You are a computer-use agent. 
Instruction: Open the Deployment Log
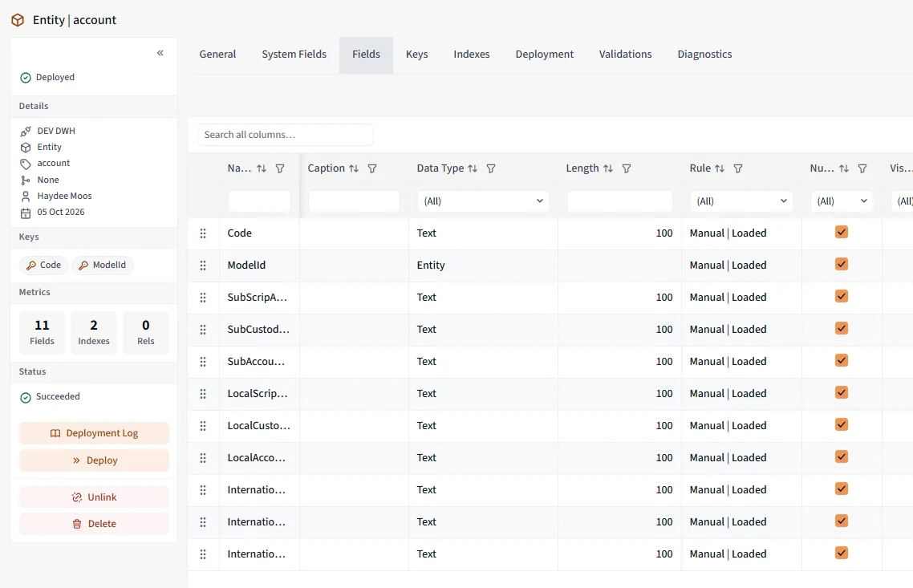95,433
